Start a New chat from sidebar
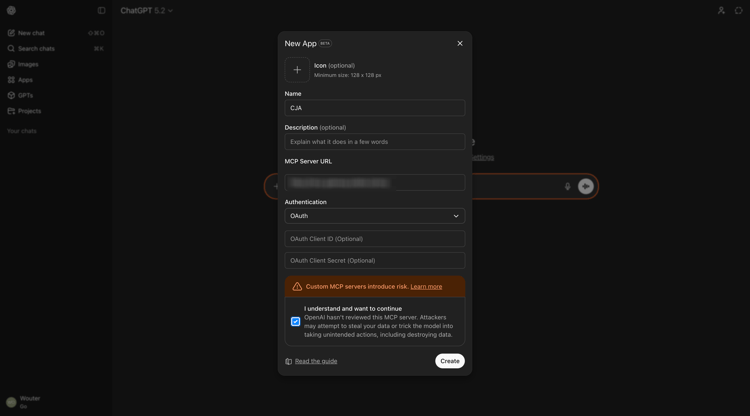 click(56, 33)
